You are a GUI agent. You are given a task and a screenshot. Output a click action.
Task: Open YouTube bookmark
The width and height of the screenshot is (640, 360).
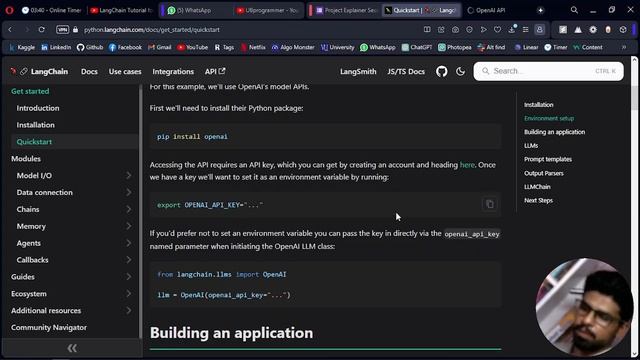click(193, 47)
